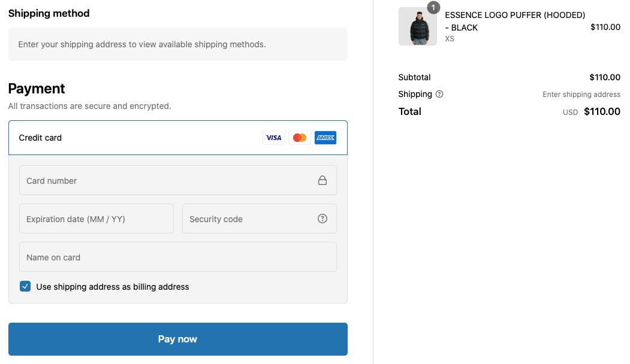The width and height of the screenshot is (630, 364).
Task: Click the Pay now button
Action: click(178, 339)
